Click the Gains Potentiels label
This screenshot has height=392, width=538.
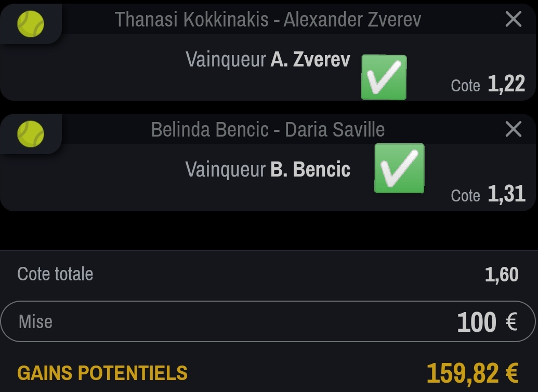pos(102,373)
